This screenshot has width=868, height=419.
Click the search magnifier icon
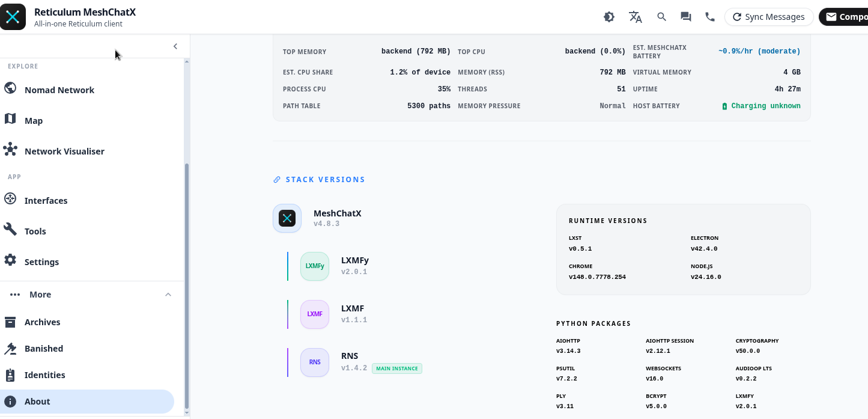662,17
